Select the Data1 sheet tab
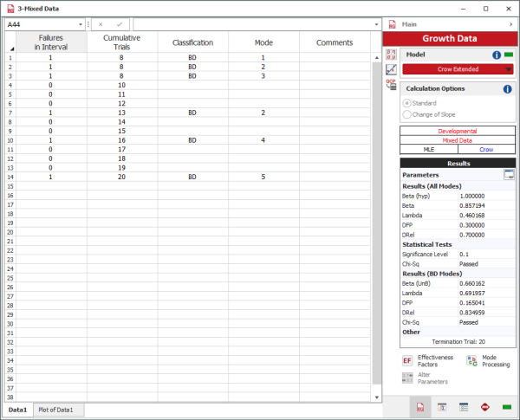 point(18,410)
